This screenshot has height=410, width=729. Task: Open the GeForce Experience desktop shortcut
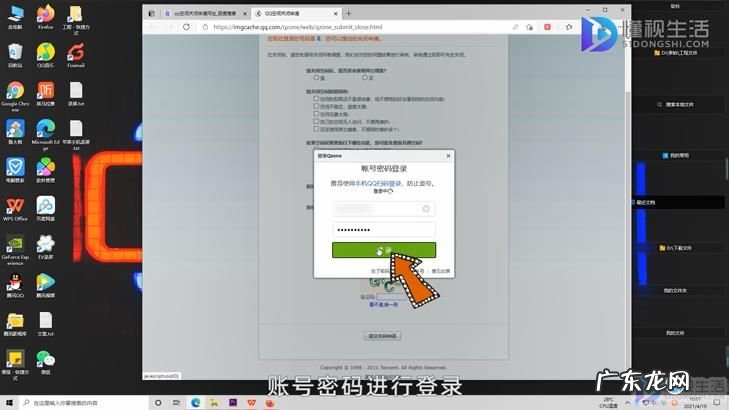click(x=15, y=250)
